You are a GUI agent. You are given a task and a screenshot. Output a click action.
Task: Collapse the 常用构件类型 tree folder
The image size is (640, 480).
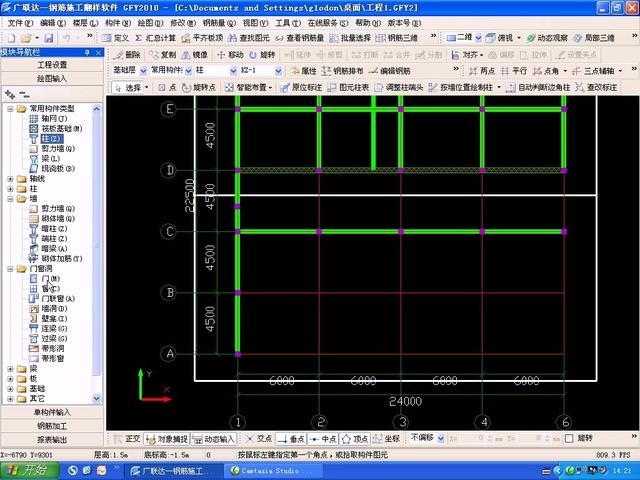tap(11, 109)
